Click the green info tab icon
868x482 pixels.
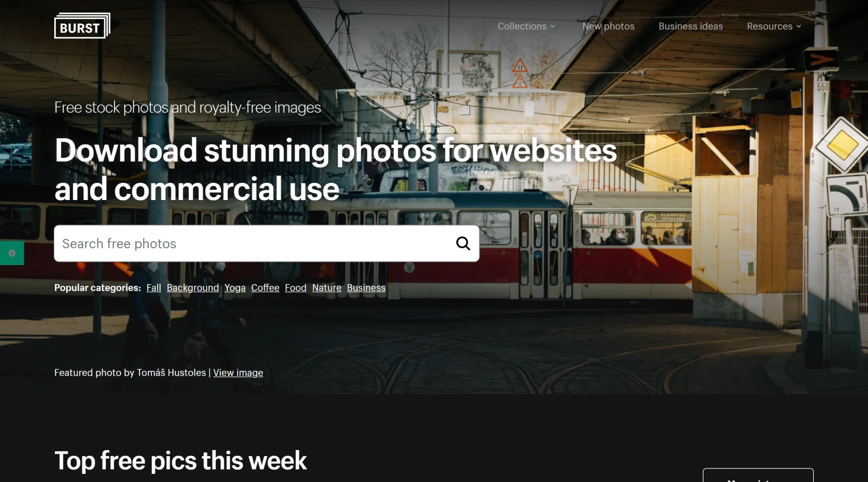[12, 253]
